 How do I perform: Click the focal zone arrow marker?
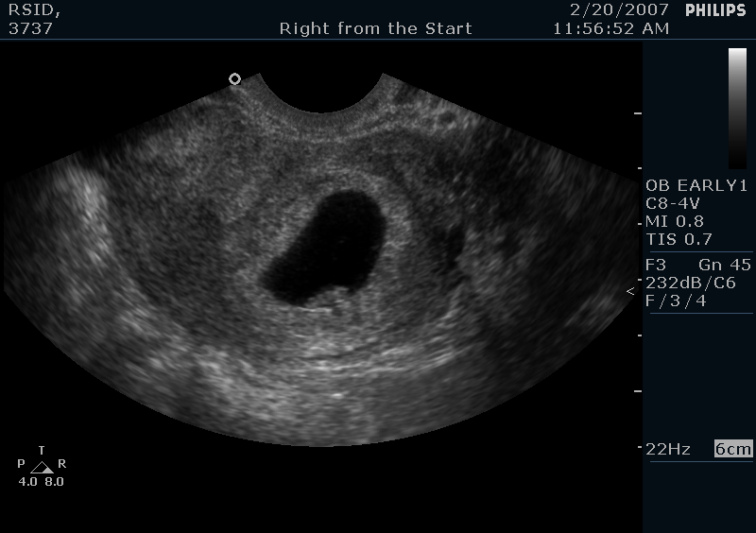630,291
